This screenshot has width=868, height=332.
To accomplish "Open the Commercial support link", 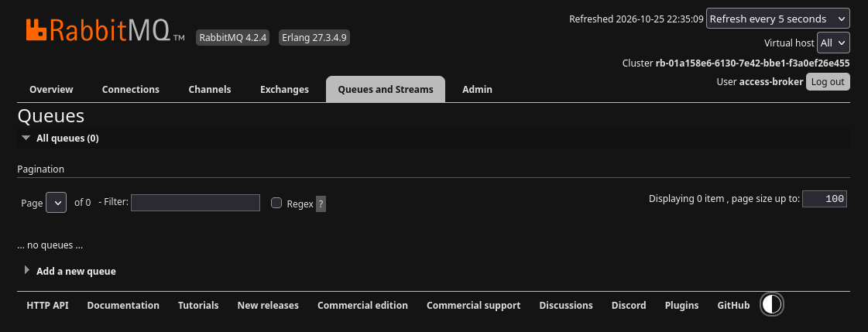I will point(473,306).
